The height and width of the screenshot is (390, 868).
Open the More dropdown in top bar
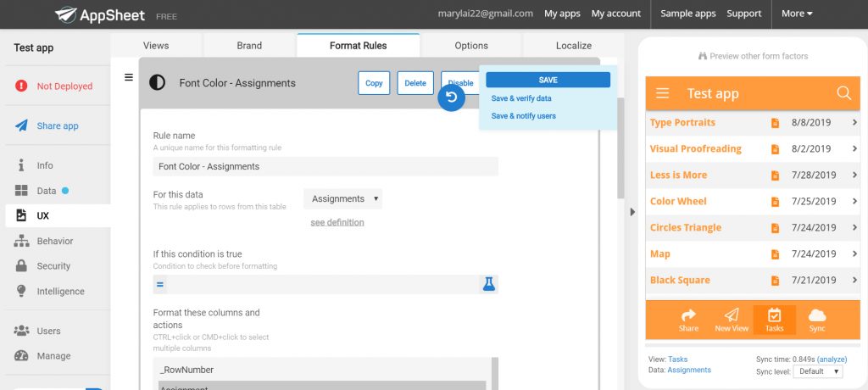click(797, 14)
